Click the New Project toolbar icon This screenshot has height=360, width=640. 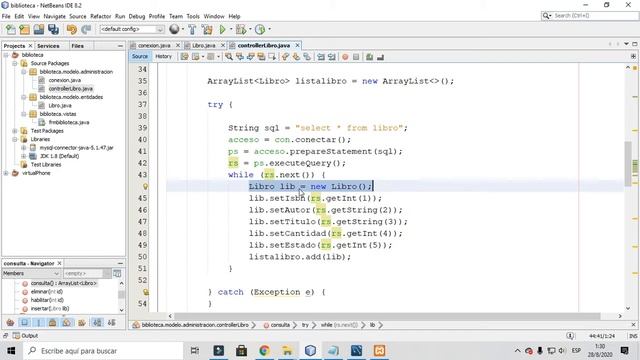[x=24, y=29]
